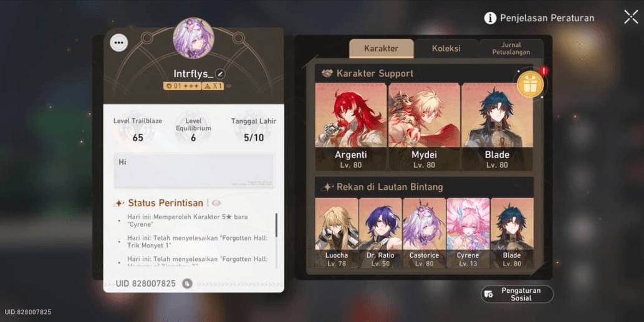Toggle Status Perintisan visibility eye icon
Screen dimensions: 644x322
coord(216,203)
